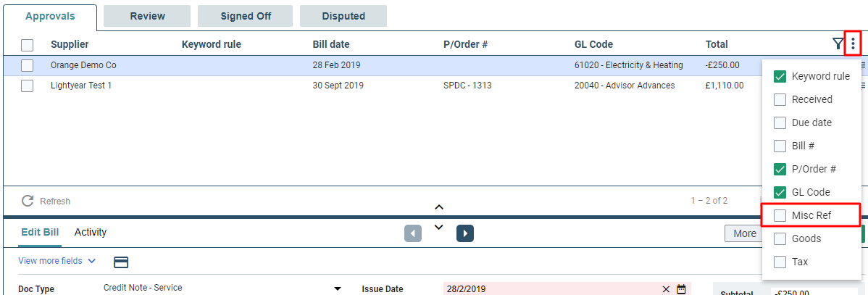Open the Disputed tab
This screenshot has height=295, width=868.
tap(343, 16)
